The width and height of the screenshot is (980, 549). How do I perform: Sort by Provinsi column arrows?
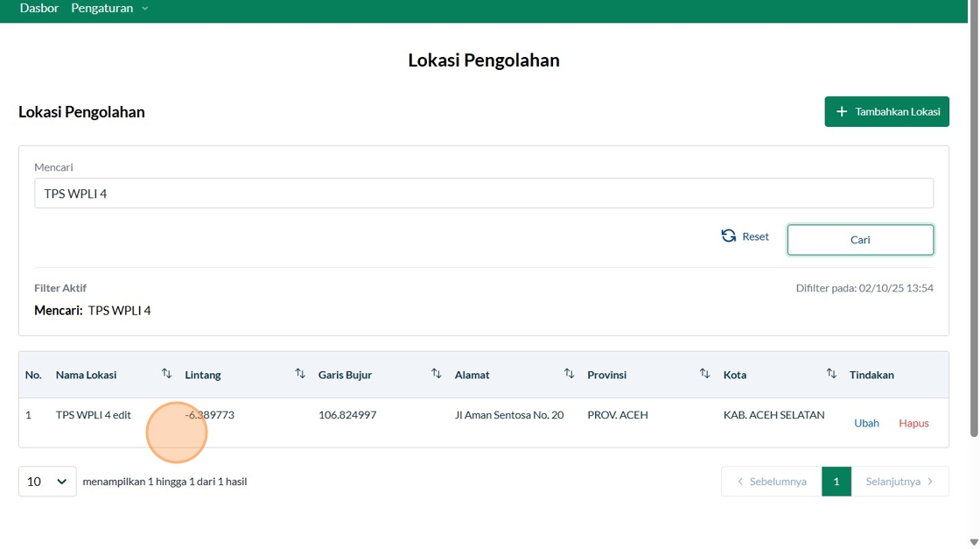[704, 373]
